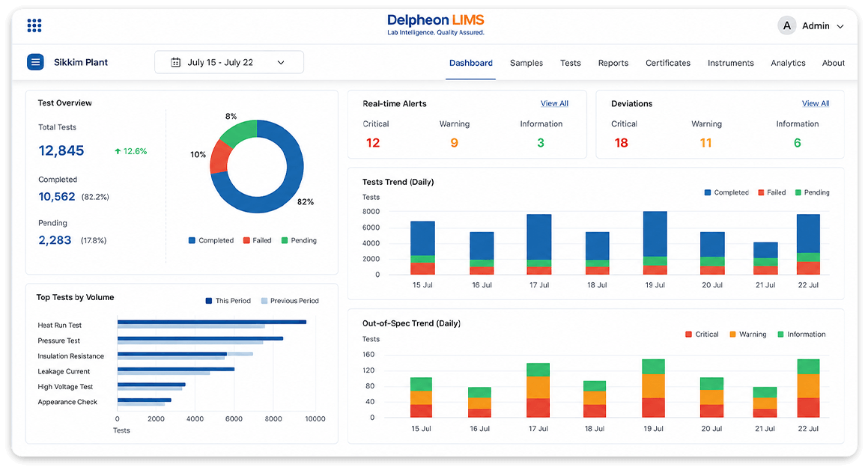Toggle Information legend in Out-of-Spec Trend
This screenshot has height=470, width=868.
tap(801, 335)
